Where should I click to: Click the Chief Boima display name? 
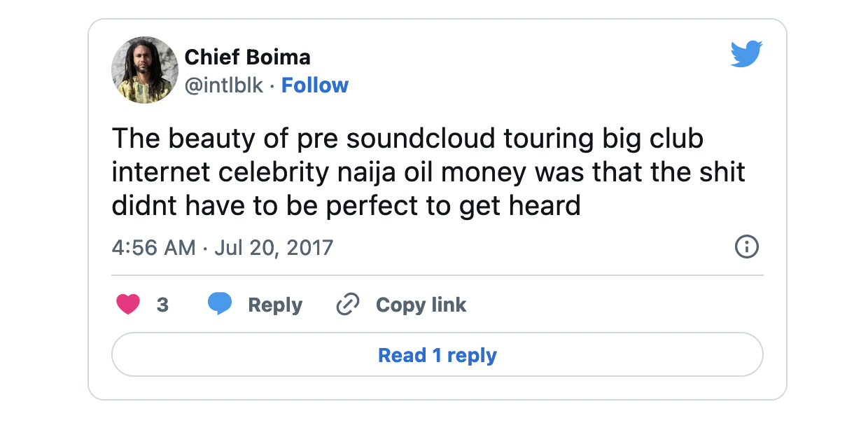click(247, 57)
